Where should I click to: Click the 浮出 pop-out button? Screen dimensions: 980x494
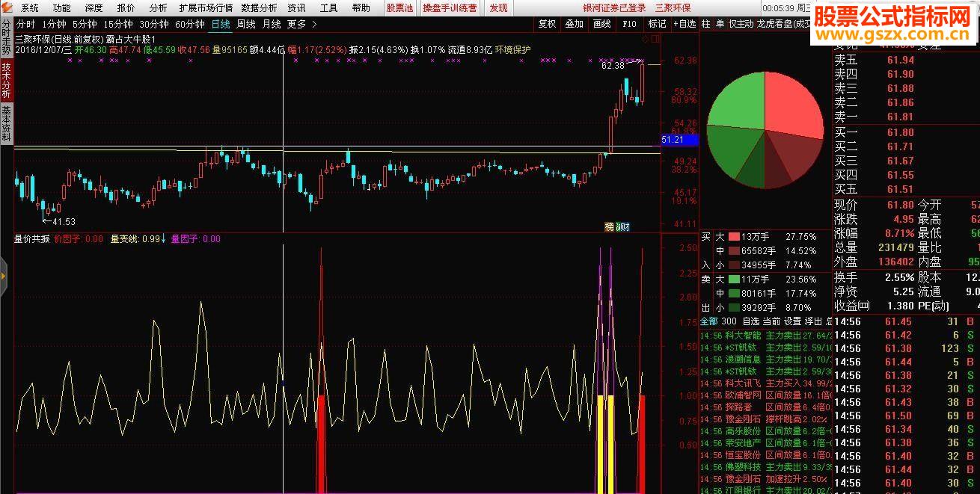(812, 321)
